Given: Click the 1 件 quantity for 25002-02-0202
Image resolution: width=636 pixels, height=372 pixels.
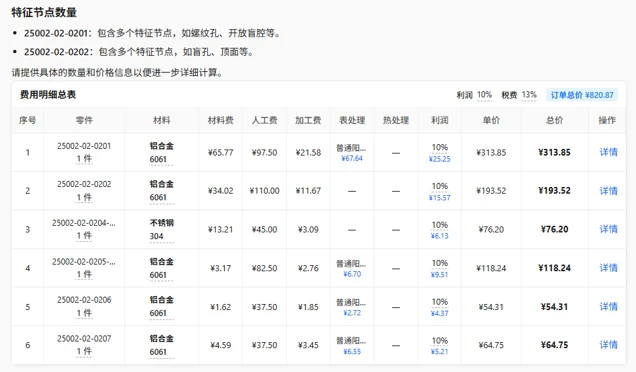Looking at the screenshot, I should (x=84, y=198).
